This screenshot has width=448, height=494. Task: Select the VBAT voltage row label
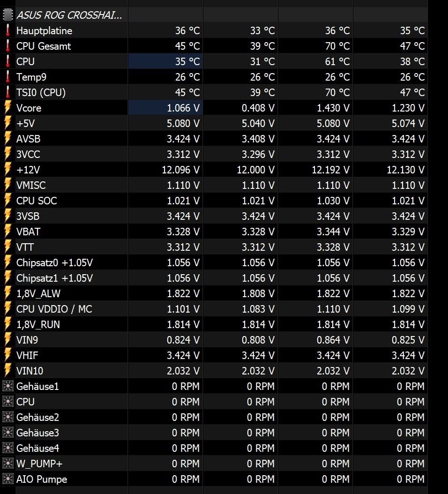coord(29,232)
